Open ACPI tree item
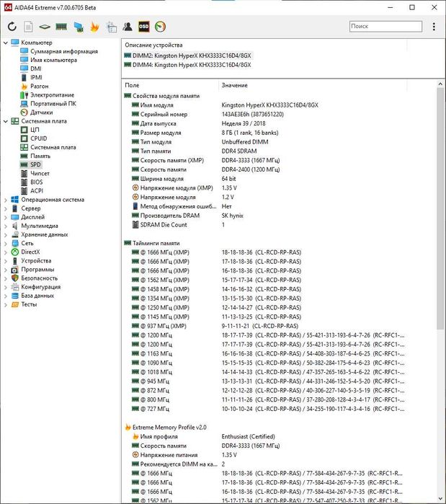The height and width of the screenshot is (504, 446). pos(37,190)
